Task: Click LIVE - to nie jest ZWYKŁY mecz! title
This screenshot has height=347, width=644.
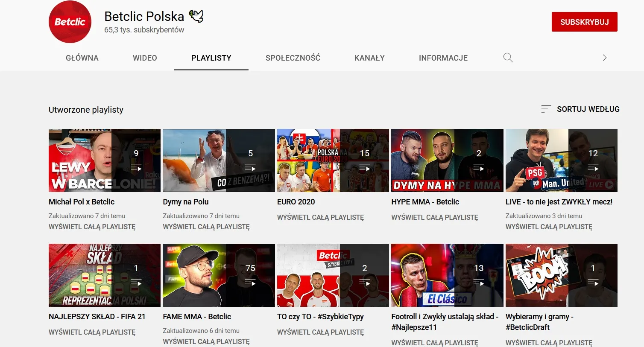Action: 559,202
